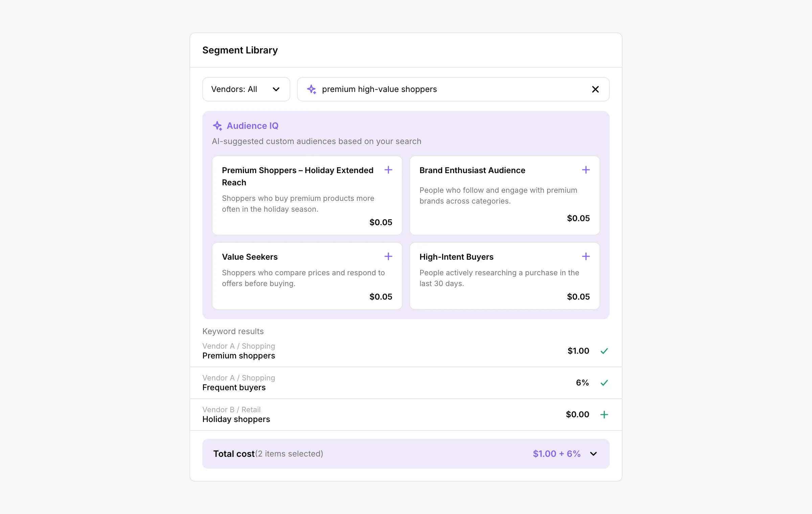Add Brand Enthusiast Audience with plus icon
Screen dimensions: 812x514
pos(586,170)
